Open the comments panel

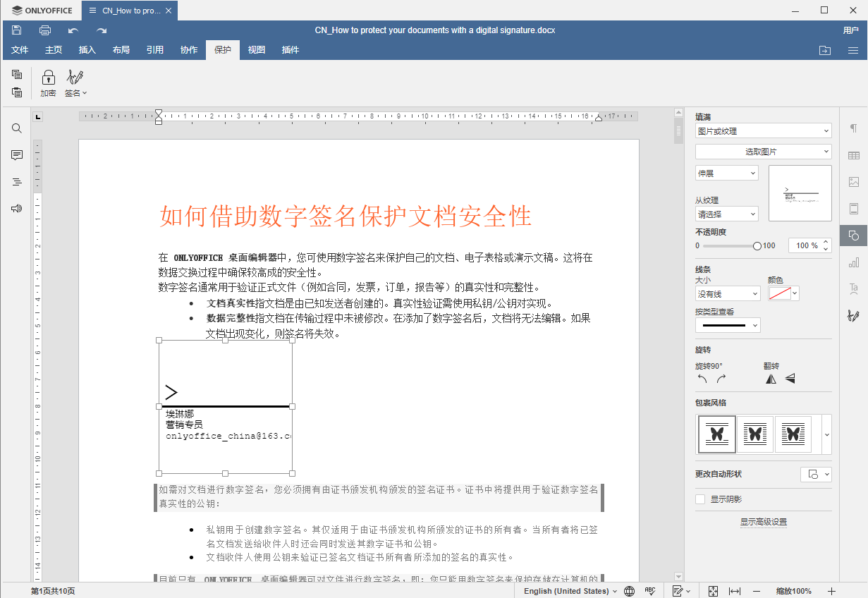tap(17, 155)
